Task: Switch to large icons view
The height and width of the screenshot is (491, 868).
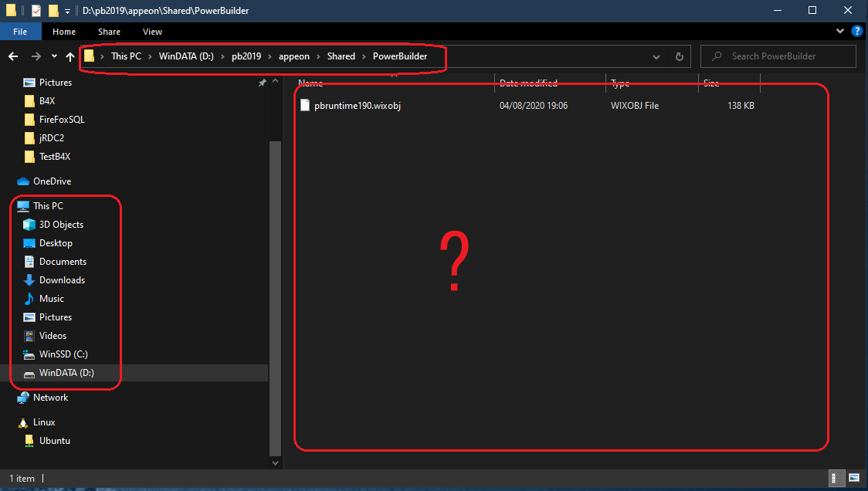Action: click(x=853, y=478)
